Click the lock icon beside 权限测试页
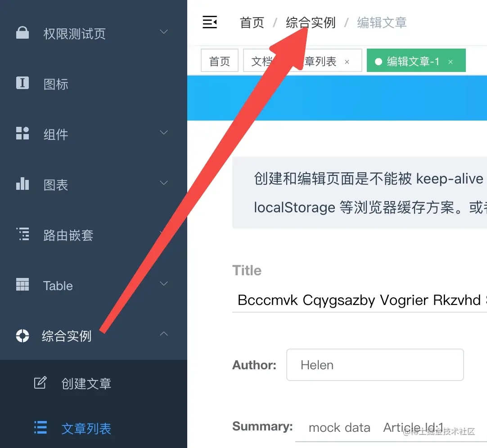 pos(23,32)
